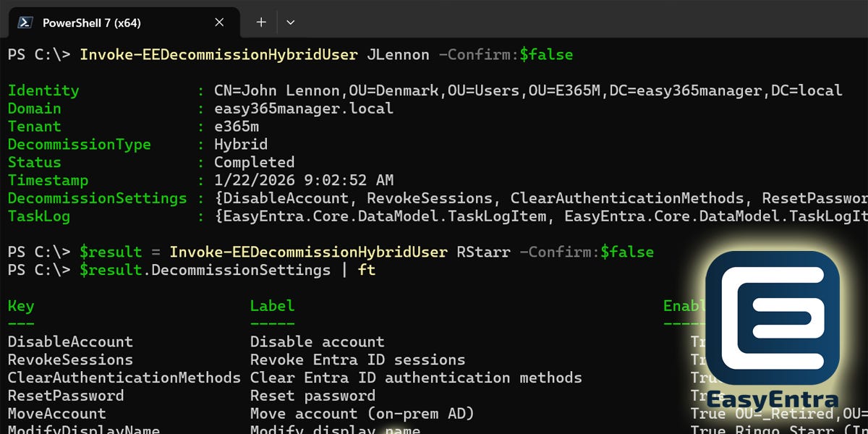Viewport: 868px width, 434px height.
Task: Click DisableAccount in the Key column
Action: (x=70, y=342)
